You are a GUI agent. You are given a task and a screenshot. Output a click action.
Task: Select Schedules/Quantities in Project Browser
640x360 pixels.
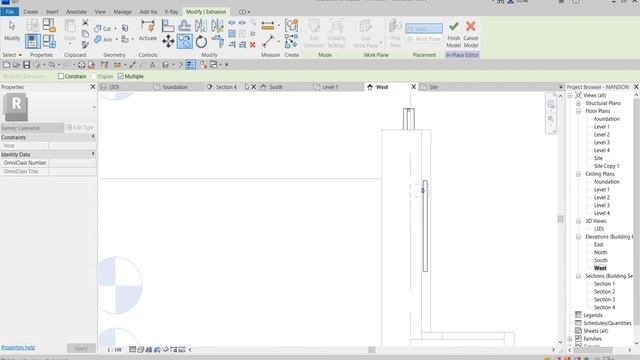(x=607, y=323)
